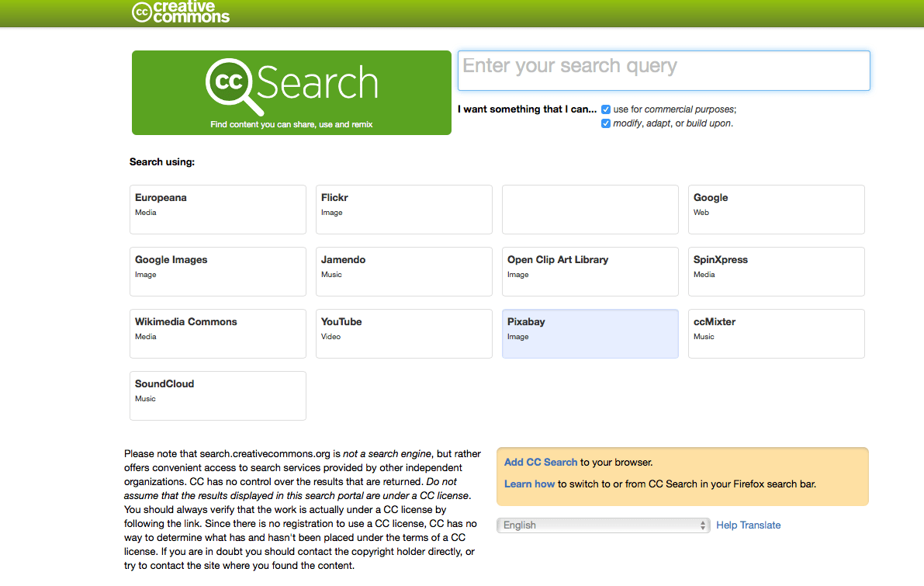Click the Creative Commons logo in header

point(181,12)
